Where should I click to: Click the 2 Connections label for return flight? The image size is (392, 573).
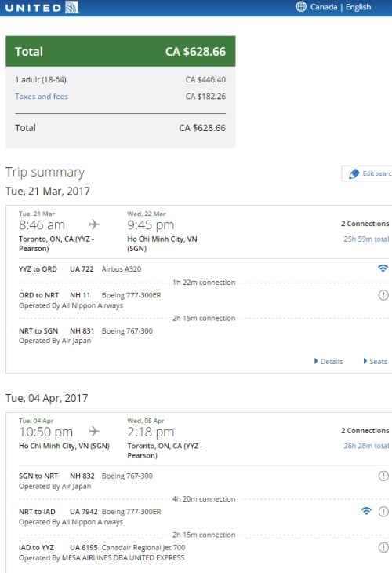pyautogui.click(x=365, y=430)
